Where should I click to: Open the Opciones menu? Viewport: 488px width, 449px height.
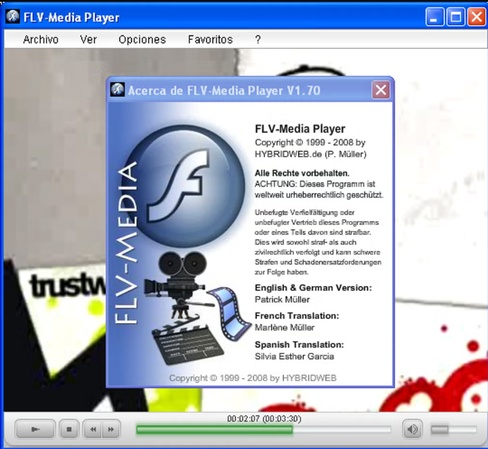(142, 40)
